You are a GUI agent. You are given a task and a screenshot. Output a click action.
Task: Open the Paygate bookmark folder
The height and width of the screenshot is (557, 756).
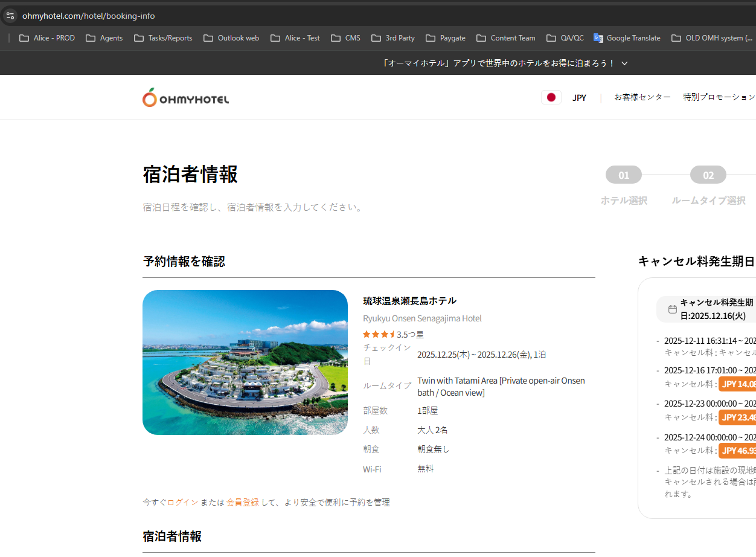[446, 38]
